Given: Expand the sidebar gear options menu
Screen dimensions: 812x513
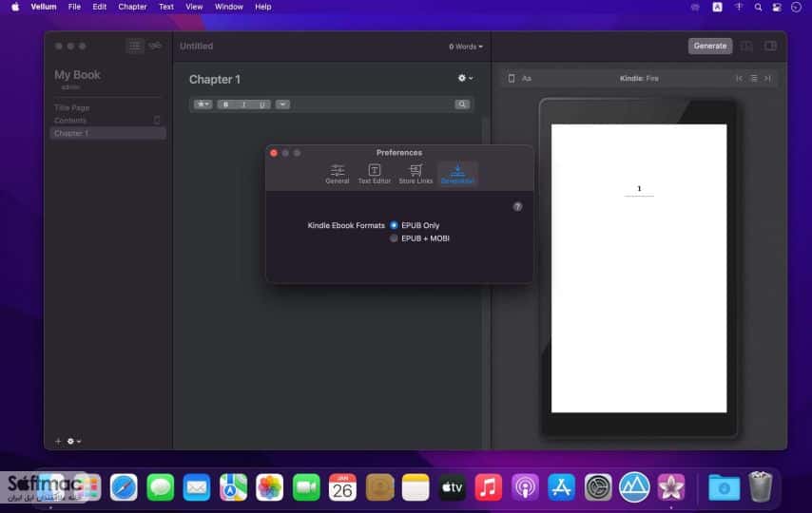Looking at the screenshot, I should coord(74,441).
